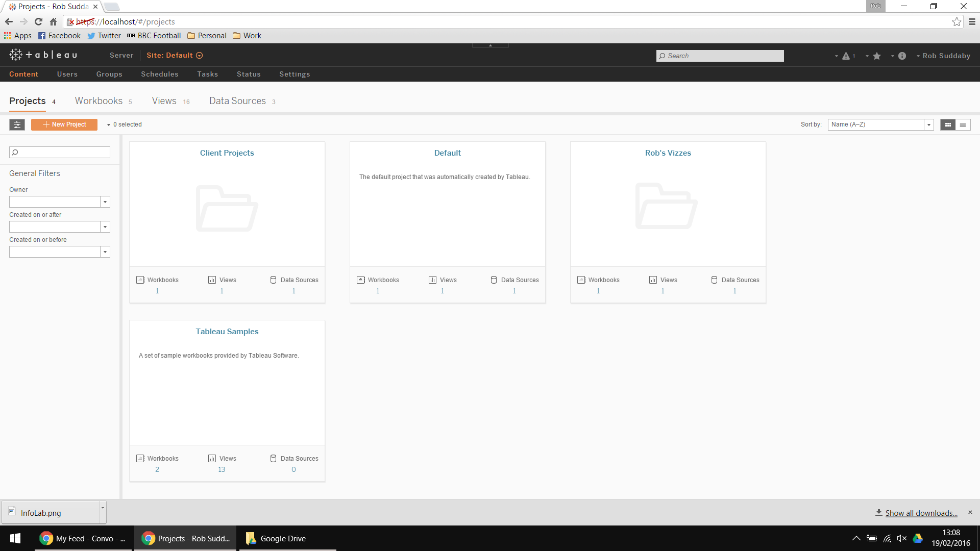980x551 pixels.
Task: Expand the top collapse arrow handle
Action: pos(491,45)
